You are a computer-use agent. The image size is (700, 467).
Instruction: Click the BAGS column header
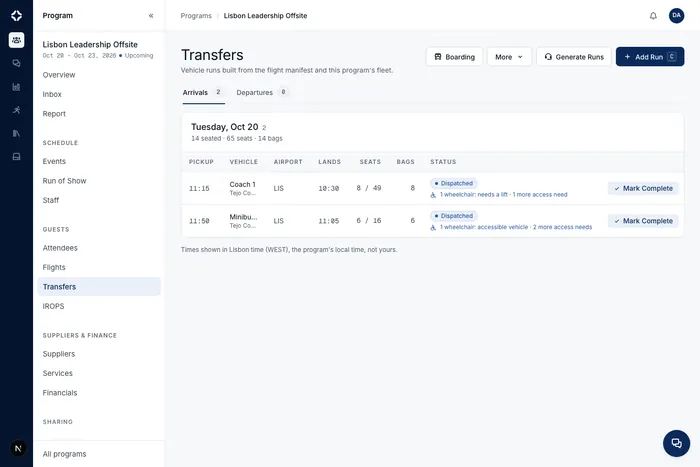(x=405, y=162)
